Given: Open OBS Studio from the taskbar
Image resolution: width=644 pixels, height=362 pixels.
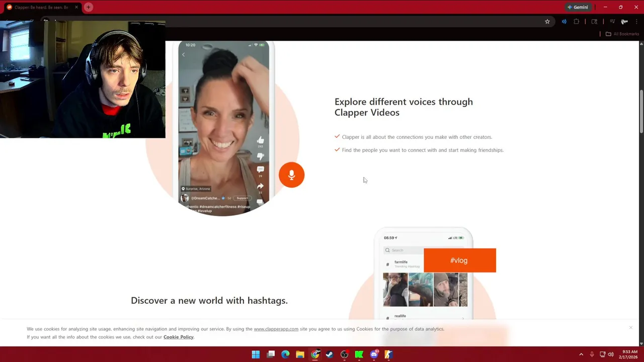Looking at the screenshot, I should point(344,354).
